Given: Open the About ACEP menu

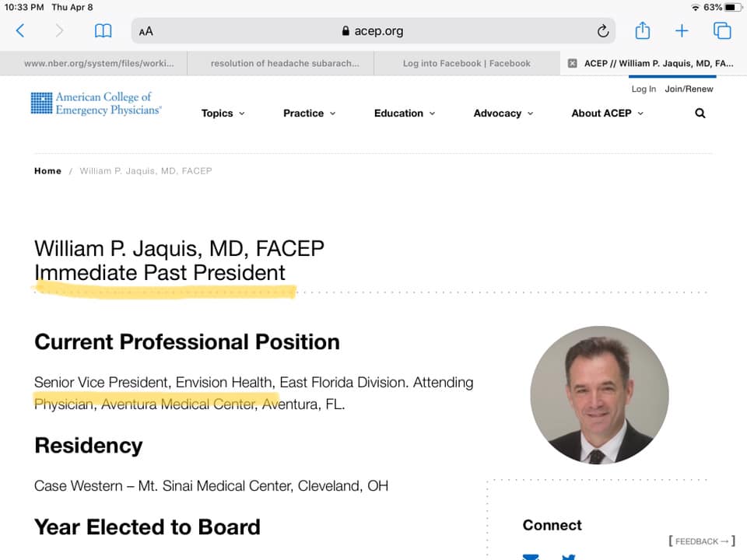Looking at the screenshot, I should pyautogui.click(x=607, y=113).
